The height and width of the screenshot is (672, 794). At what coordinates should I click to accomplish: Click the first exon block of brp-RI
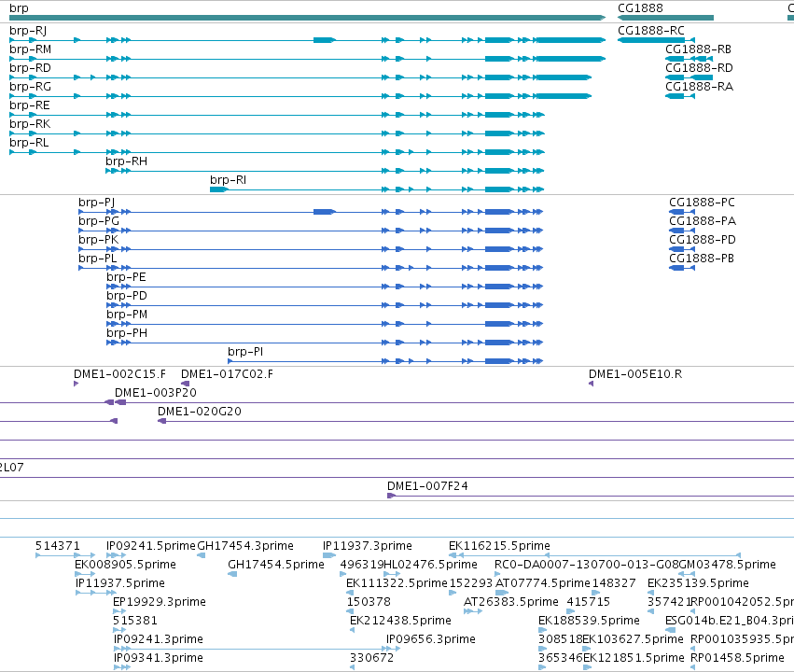218,189
